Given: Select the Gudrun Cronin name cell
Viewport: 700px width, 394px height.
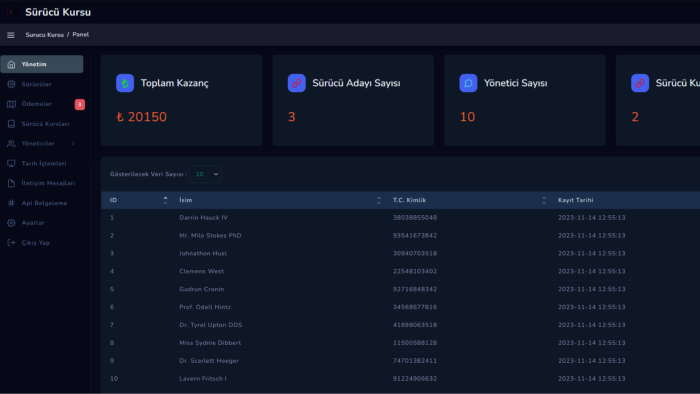Looking at the screenshot, I should (202, 289).
